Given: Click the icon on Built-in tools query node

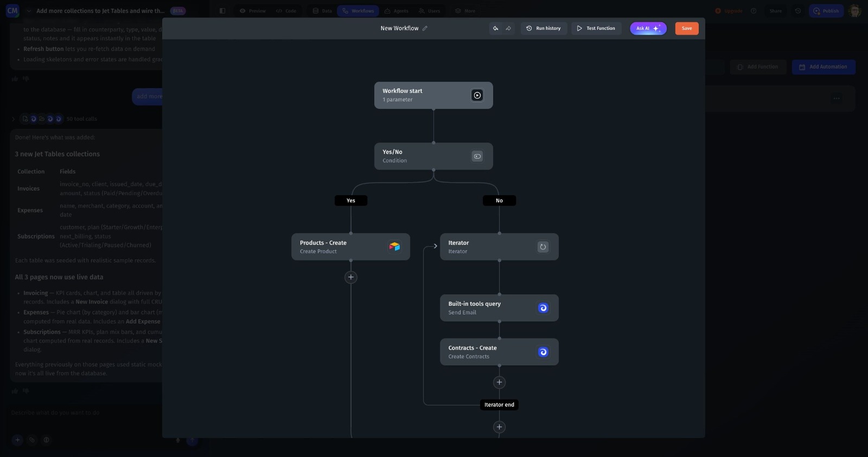Looking at the screenshot, I should coord(542,308).
